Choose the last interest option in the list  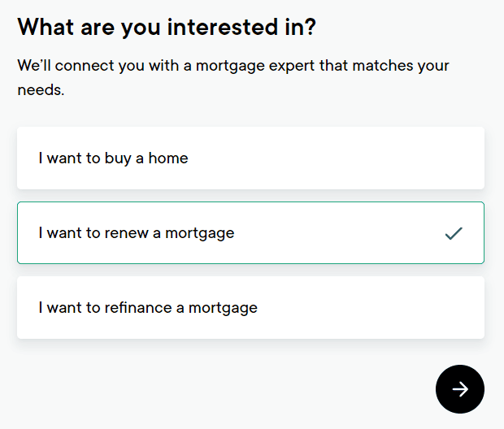250,308
